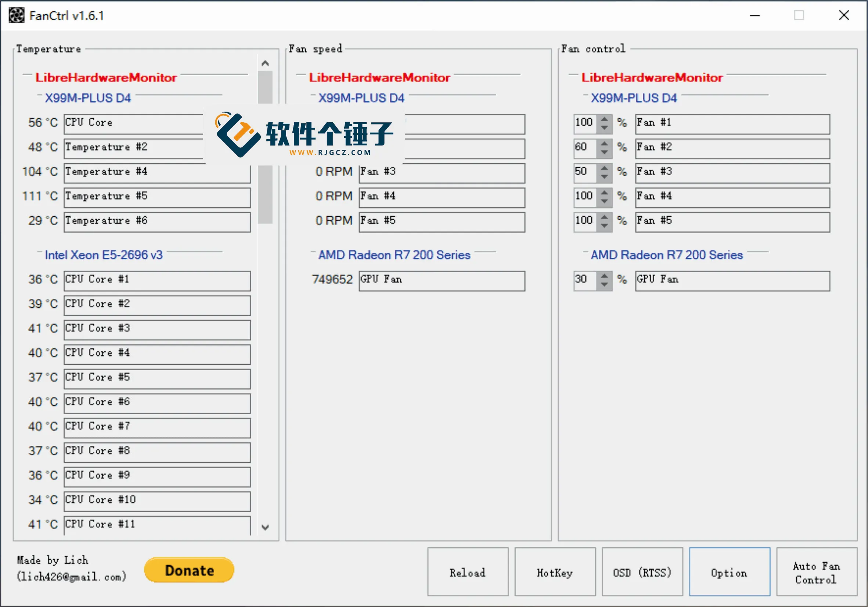
Task: Click the CPU Core #8 name field
Action: 157,453
